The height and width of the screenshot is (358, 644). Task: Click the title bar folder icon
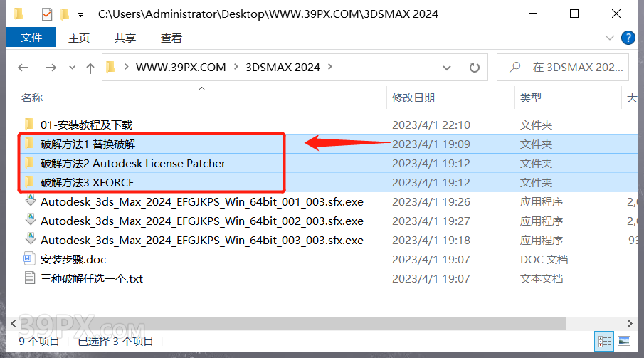click(x=19, y=14)
